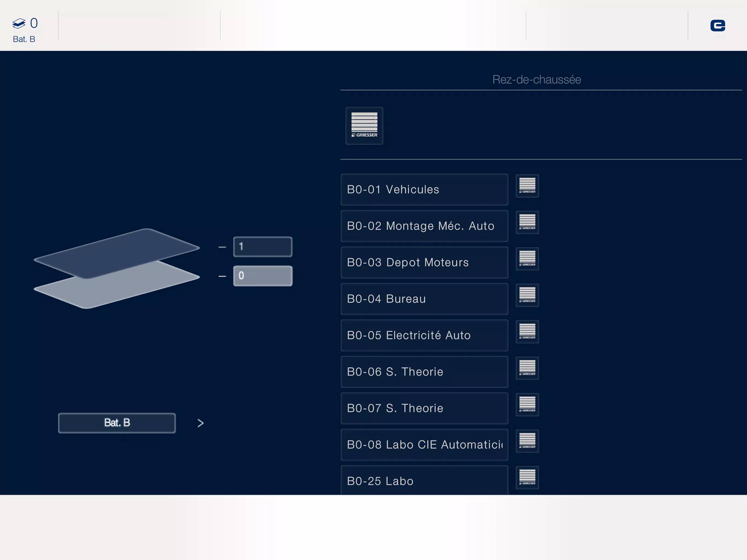747x560 pixels.
Task: Click the blue logo icon top right
Action: (718, 25)
